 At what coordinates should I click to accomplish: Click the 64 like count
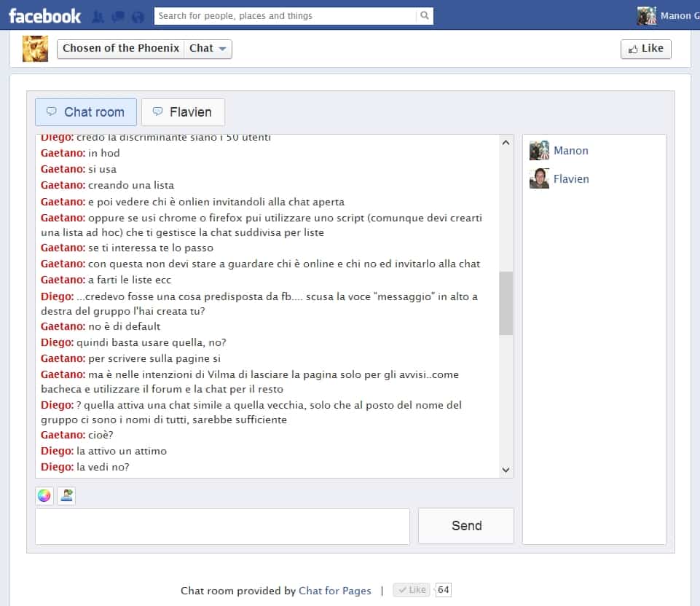[444, 589]
